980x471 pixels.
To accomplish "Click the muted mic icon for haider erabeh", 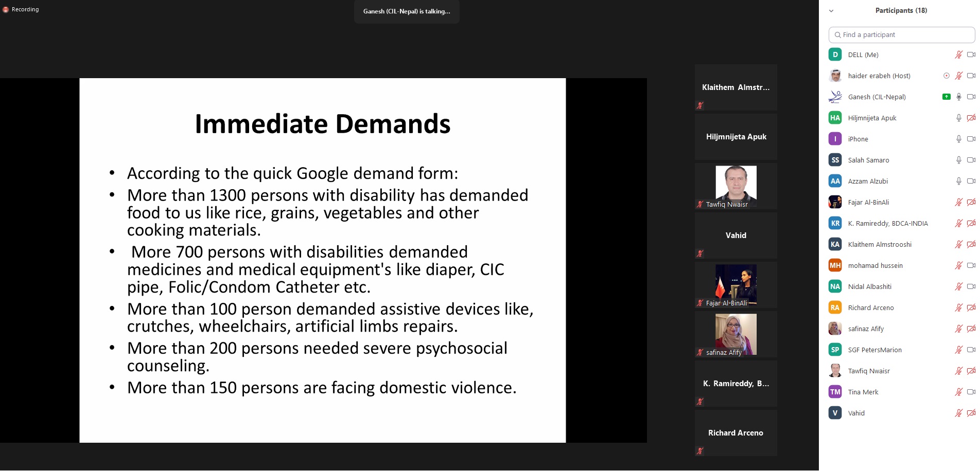I will [958, 76].
